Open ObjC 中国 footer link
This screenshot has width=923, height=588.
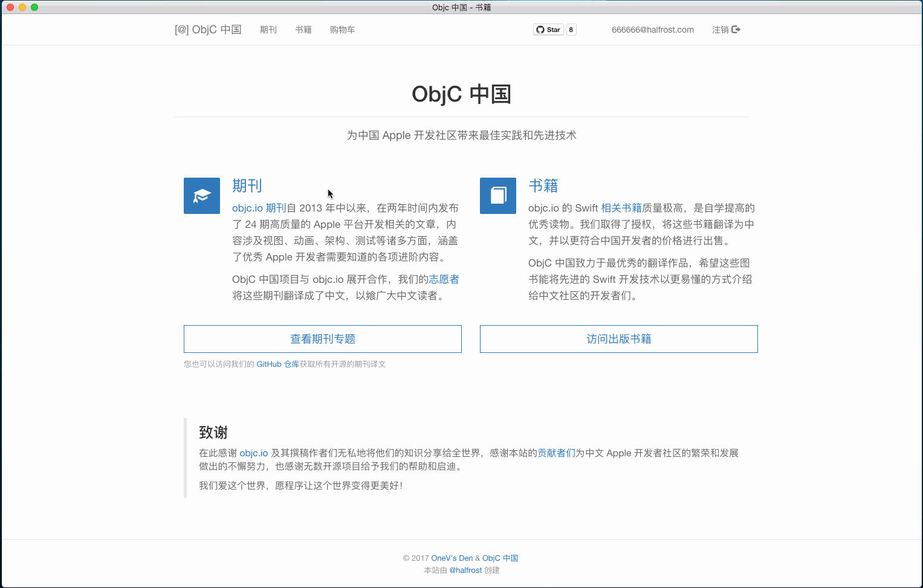click(500, 558)
